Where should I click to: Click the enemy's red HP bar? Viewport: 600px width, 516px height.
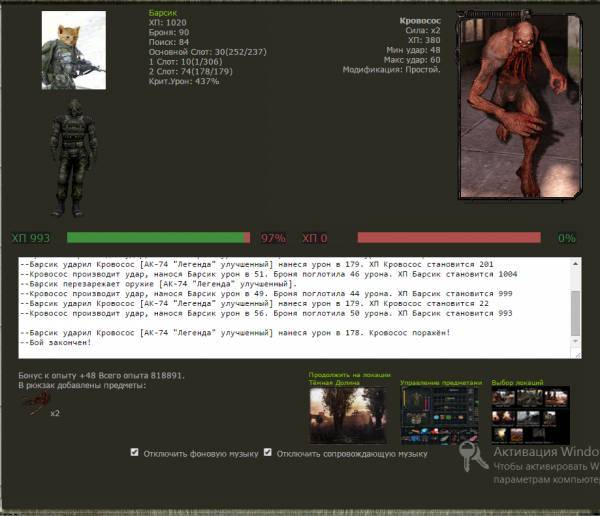tap(448, 238)
